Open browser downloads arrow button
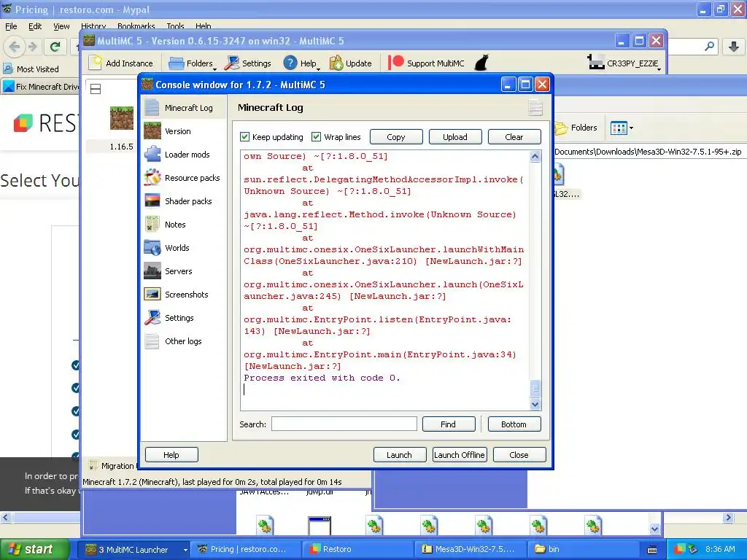747x560 pixels. (x=734, y=47)
